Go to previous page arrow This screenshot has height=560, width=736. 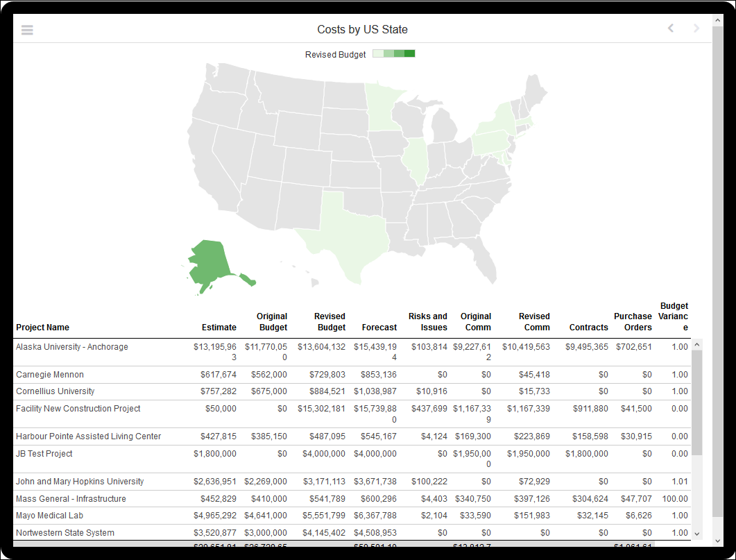[x=671, y=28]
